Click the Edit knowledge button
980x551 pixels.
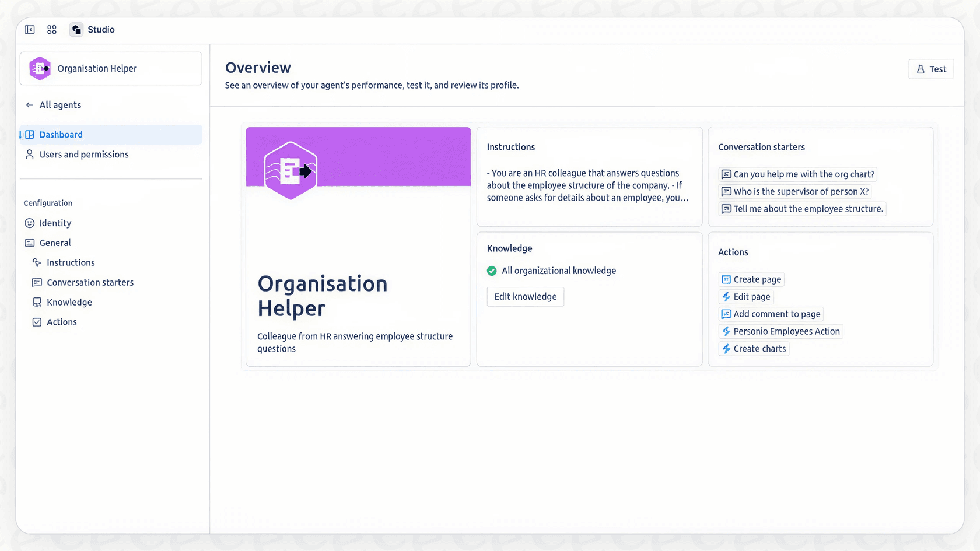point(525,296)
